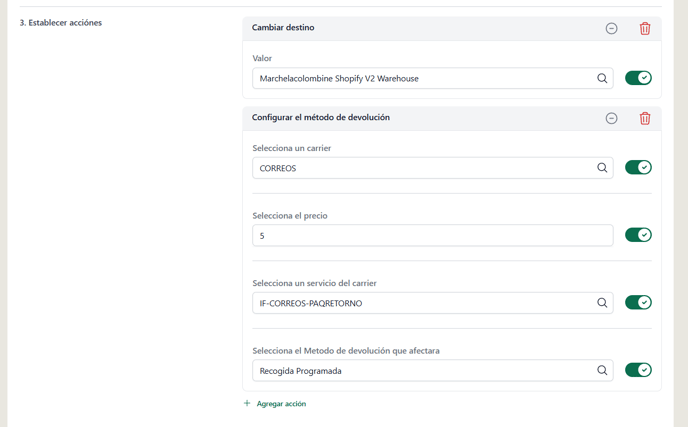
Task: Click search icon in CORREOS carrier field
Action: 602,168
